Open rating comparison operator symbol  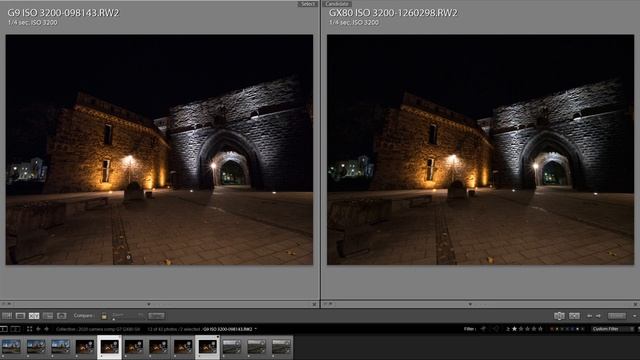point(508,329)
